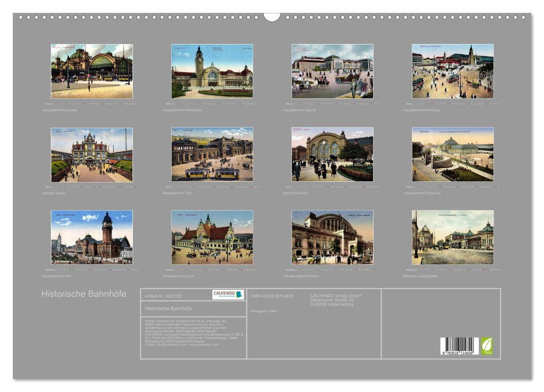Screen dimensions: 544x392
Task: Click the Bahnhof Neuss postcard image
Action: (x=92, y=155)
